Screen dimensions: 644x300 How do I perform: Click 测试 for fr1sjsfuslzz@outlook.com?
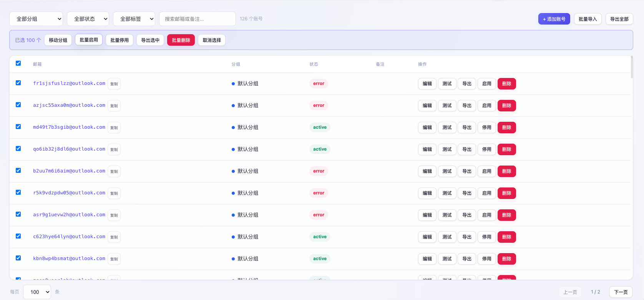(447, 84)
